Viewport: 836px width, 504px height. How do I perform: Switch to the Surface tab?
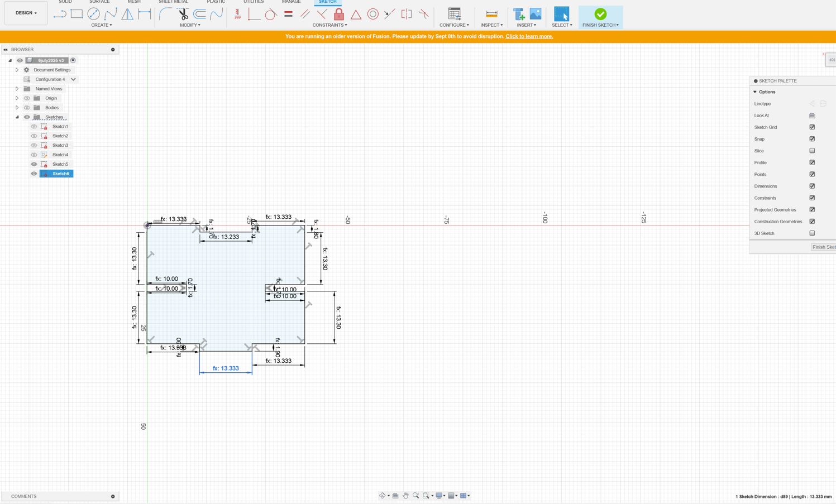(x=99, y=2)
